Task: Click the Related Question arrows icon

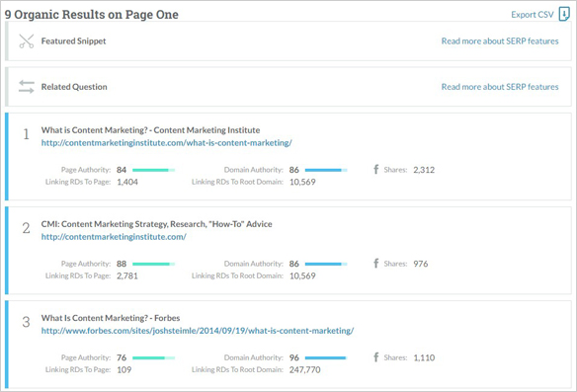Action: click(x=27, y=87)
